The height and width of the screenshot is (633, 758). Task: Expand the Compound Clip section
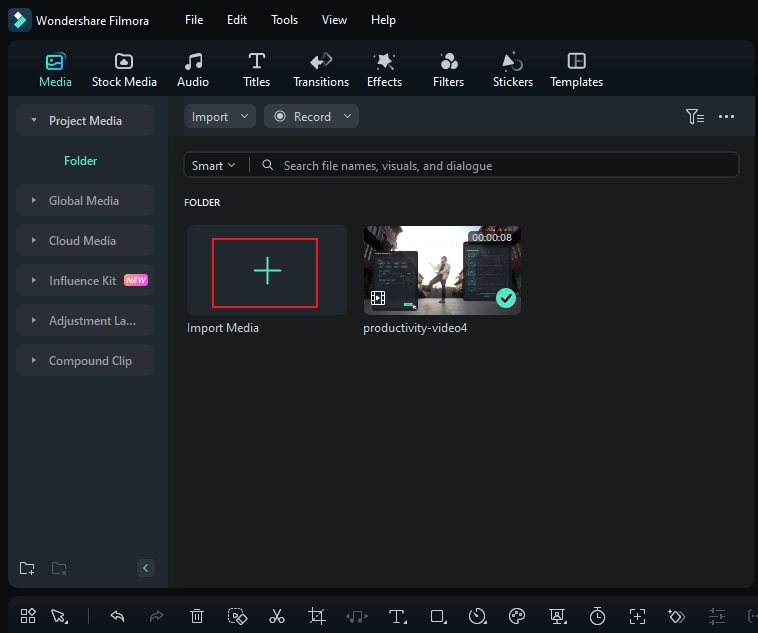pos(33,360)
